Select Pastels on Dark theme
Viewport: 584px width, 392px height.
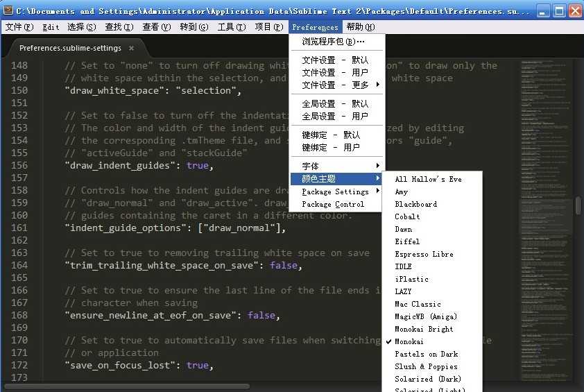[x=432, y=354]
